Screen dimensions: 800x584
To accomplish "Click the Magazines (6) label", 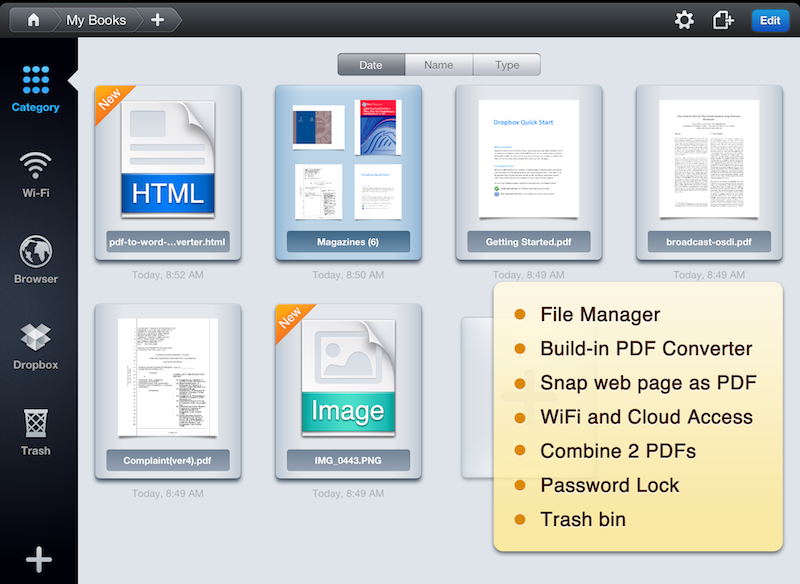I will 348,242.
